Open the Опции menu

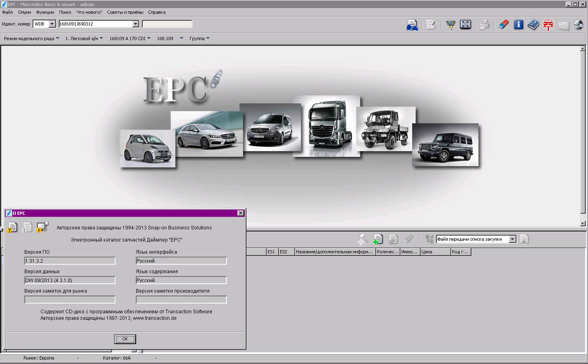pyautogui.click(x=24, y=12)
